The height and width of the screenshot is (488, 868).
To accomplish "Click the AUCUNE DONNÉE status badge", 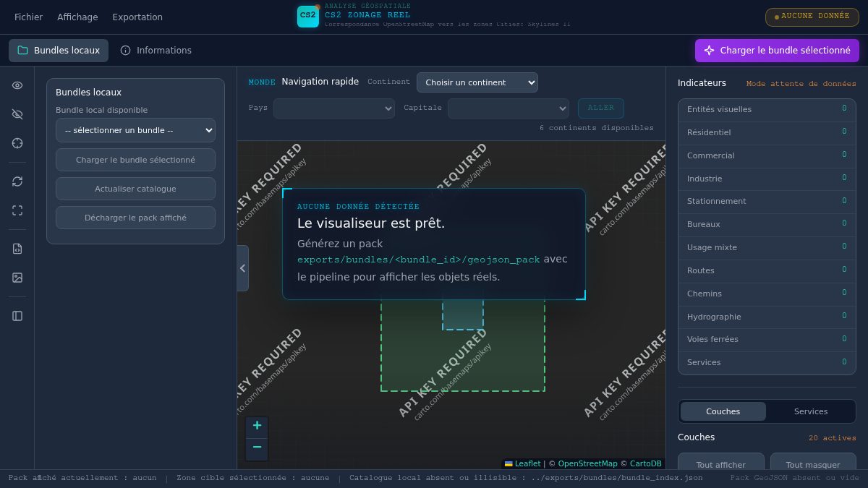I will [x=812, y=17].
